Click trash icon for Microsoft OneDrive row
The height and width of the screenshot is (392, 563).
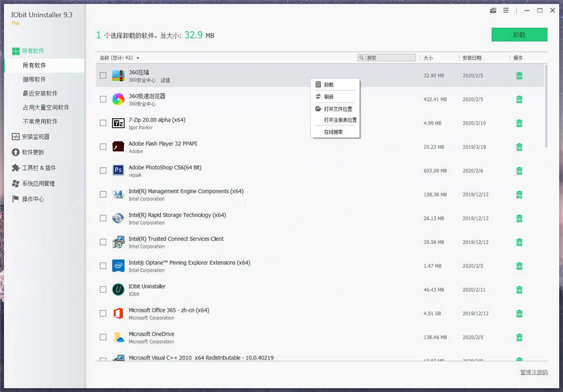point(519,337)
